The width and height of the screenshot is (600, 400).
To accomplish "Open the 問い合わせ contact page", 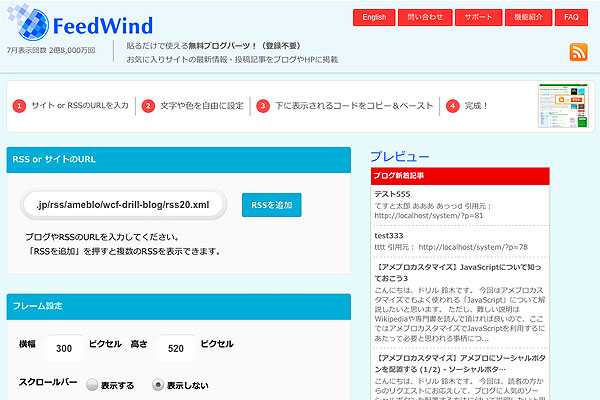I will pyautogui.click(x=425, y=17).
